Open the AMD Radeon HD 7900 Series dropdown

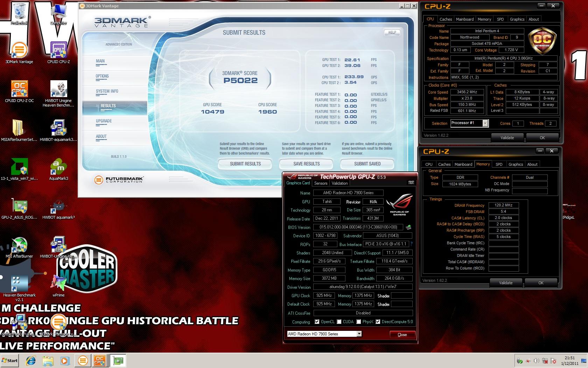(x=324, y=334)
